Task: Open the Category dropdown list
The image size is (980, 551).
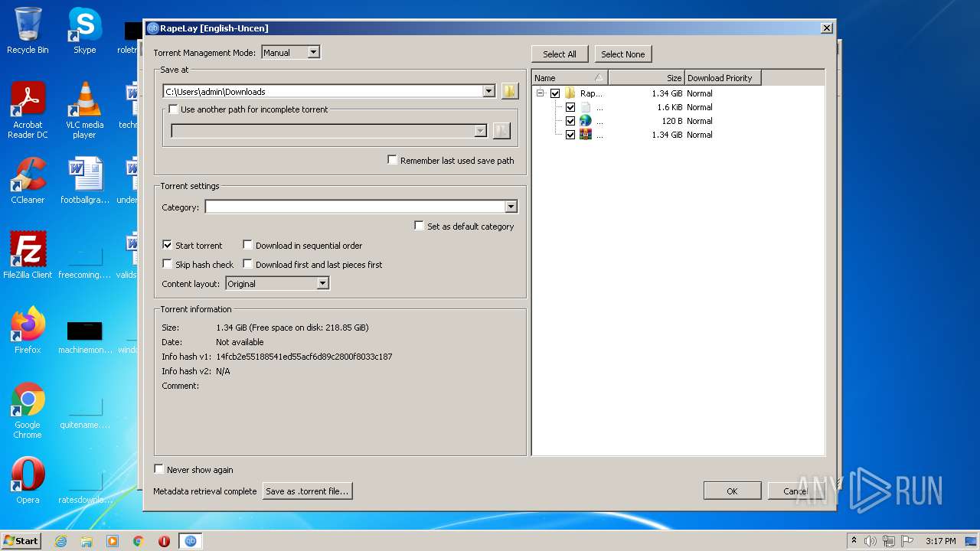Action: point(511,207)
